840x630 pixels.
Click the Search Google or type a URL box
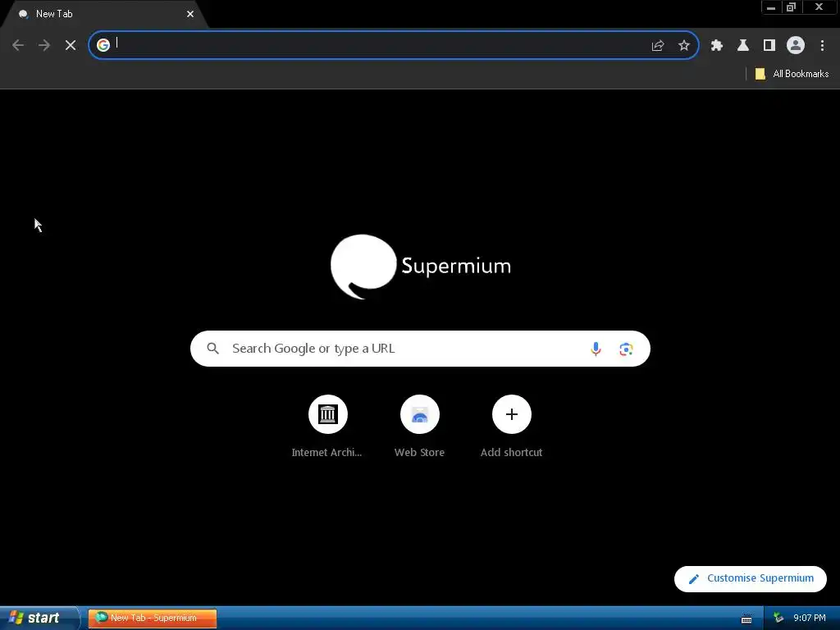coord(420,349)
